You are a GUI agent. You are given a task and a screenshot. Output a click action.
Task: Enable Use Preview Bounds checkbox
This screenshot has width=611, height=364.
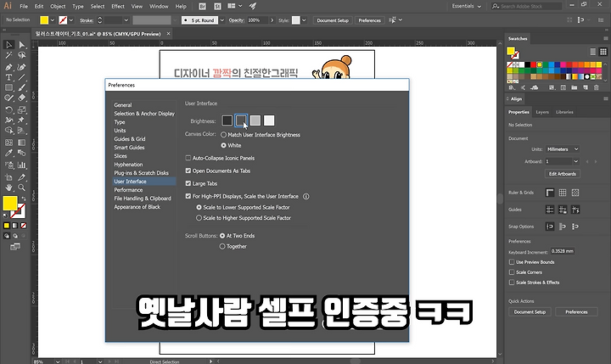[512, 262]
